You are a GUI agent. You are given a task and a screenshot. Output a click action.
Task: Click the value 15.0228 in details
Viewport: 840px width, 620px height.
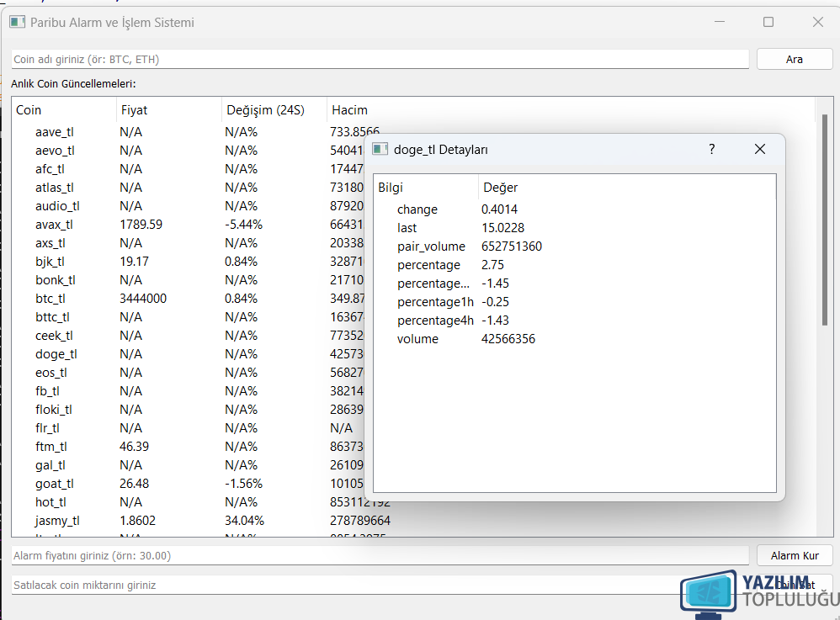[502, 228]
